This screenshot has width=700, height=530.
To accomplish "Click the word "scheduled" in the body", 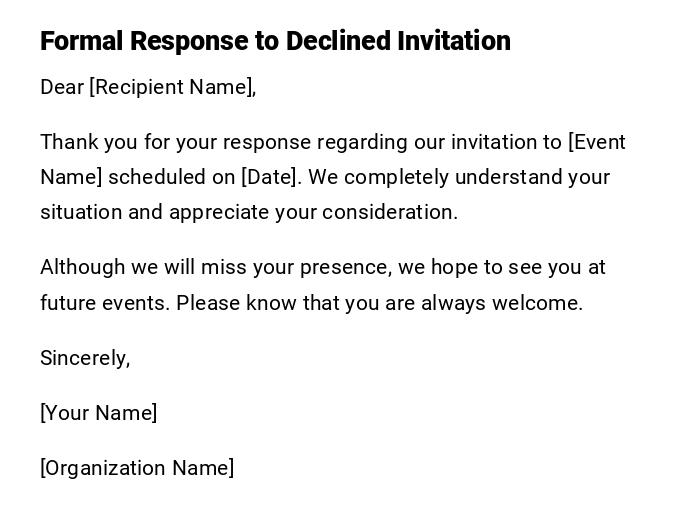I will click(x=155, y=177).
